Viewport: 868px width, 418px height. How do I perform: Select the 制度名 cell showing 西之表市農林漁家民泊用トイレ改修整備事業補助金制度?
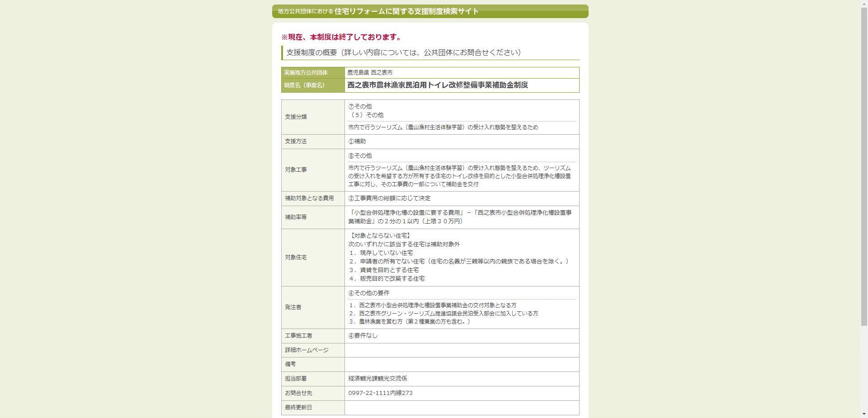(438, 85)
